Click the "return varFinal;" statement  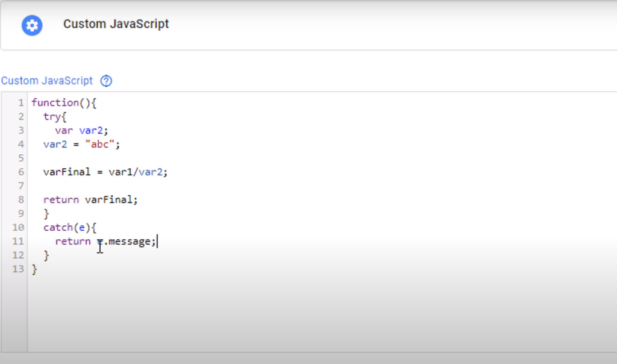[x=90, y=199]
